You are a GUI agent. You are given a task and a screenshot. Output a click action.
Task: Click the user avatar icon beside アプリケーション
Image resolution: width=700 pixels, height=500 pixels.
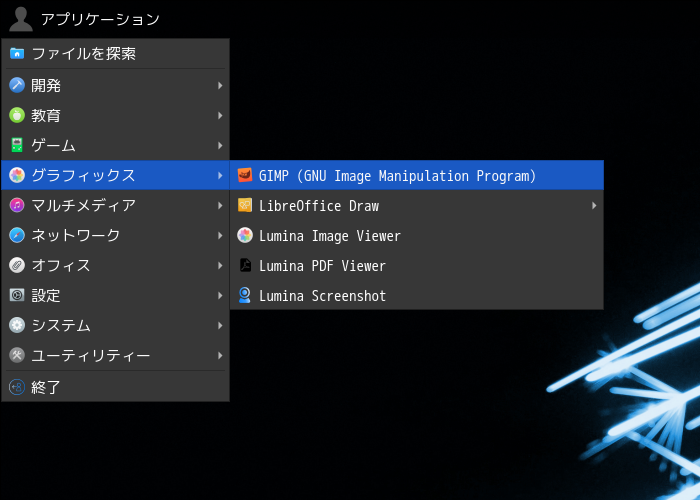(21, 19)
